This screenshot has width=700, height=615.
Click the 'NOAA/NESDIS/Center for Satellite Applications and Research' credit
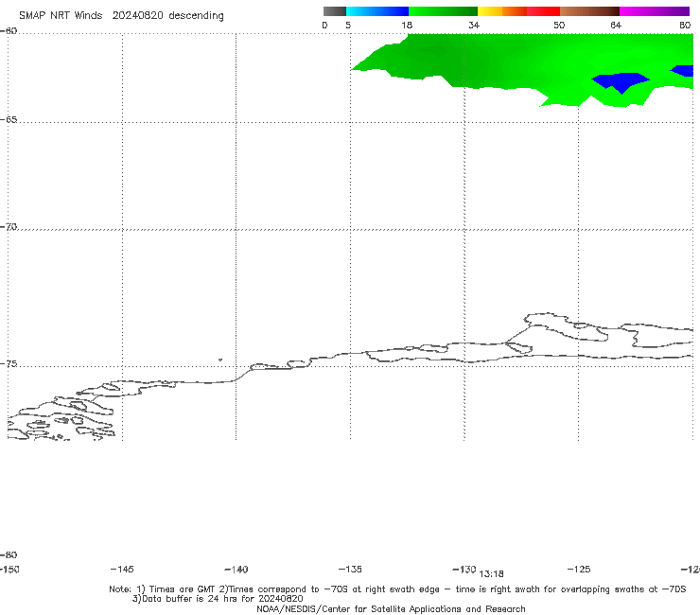pyautogui.click(x=391, y=608)
